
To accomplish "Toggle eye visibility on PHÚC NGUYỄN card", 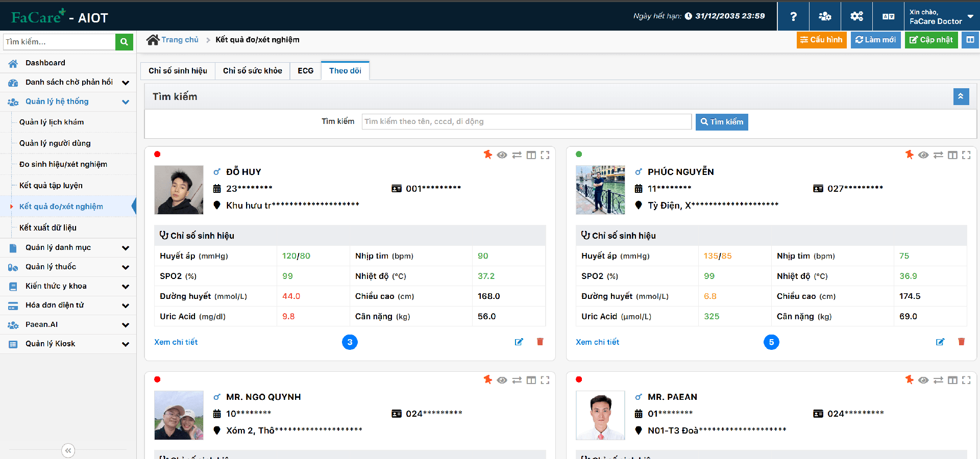I will (923, 155).
